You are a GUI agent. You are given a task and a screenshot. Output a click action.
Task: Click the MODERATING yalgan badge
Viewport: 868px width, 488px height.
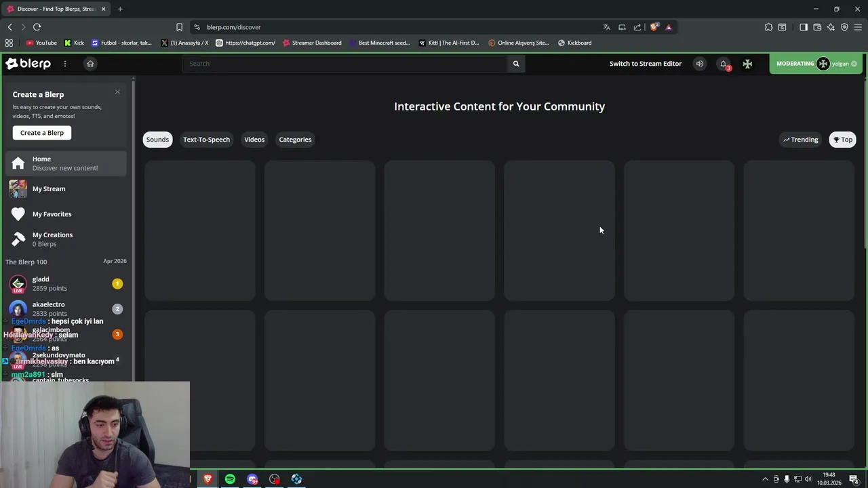point(817,64)
